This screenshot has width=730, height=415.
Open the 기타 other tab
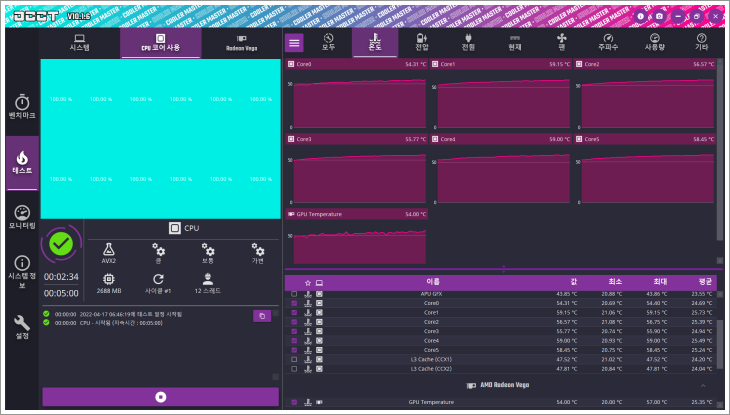[x=701, y=42]
